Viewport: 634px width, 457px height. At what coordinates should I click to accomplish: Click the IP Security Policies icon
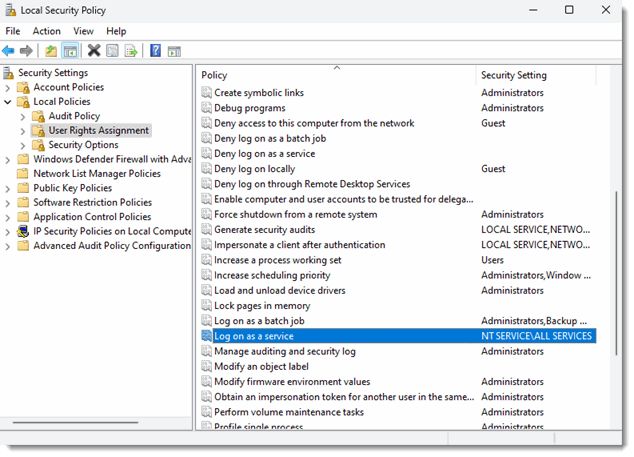[x=23, y=231]
